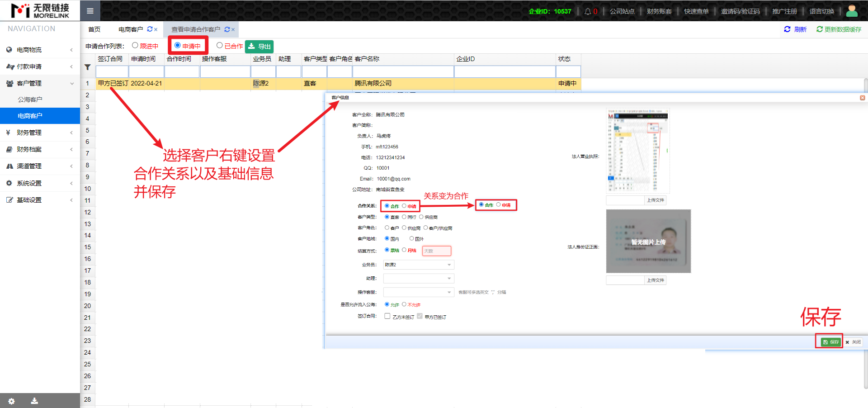
Task: Open settings gear at sidebar bottom
Action: [12, 401]
